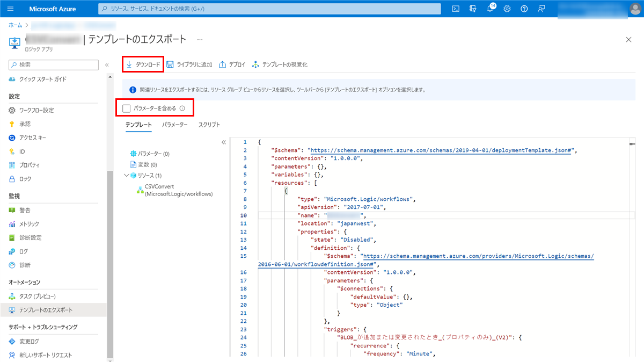
Task: Click code line "location": "japanwest"
Action: (336, 223)
